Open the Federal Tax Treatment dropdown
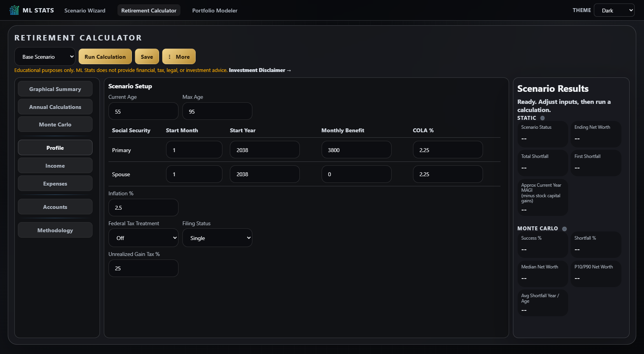The image size is (644, 354). click(143, 238)
